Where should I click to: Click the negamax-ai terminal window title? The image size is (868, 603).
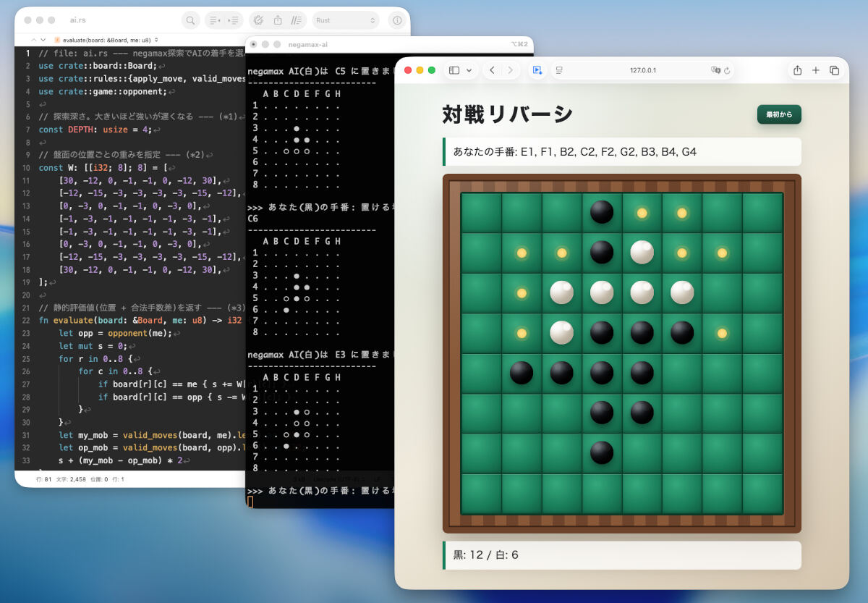[307, 44]
